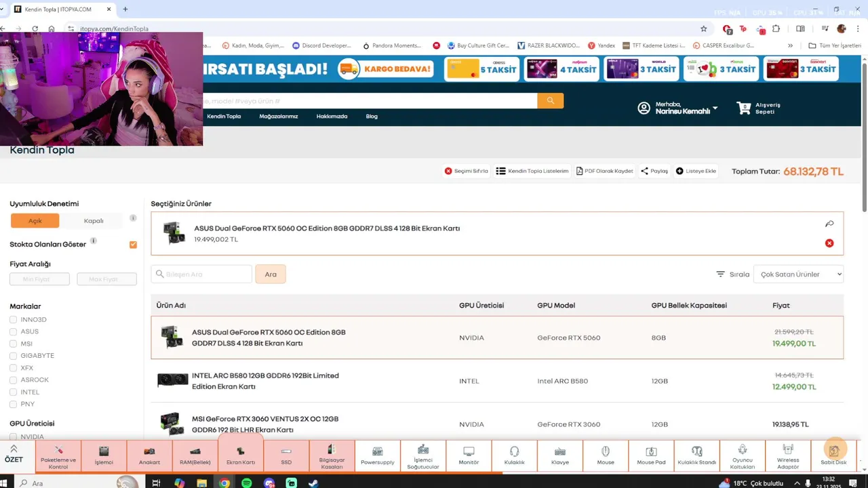Remove the selected ASUS RTX 5060 card
Viewport: 868px width, 488px height.
pos(829,243)
